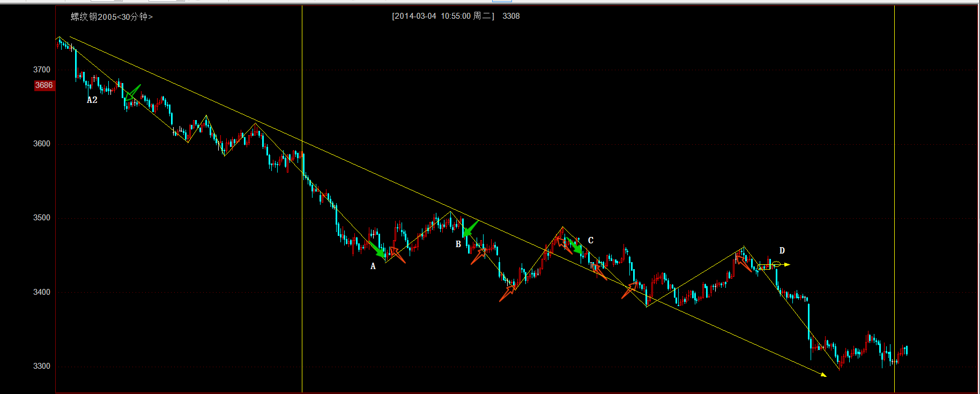Screen dimensions: 980x394
Task: Click the white vertical crosshair cursor line
Action: (x=302, y=198)
